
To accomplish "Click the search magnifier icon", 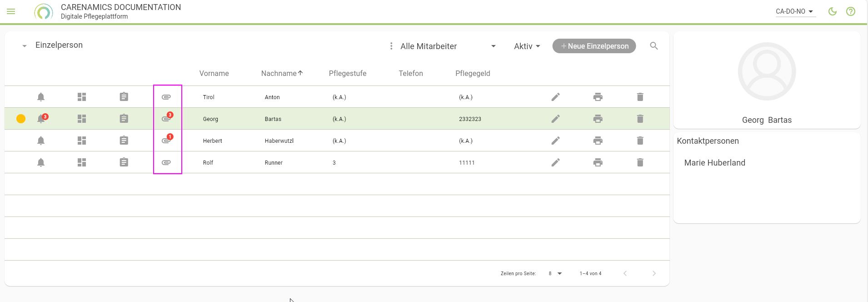I will tap(653, 46).
